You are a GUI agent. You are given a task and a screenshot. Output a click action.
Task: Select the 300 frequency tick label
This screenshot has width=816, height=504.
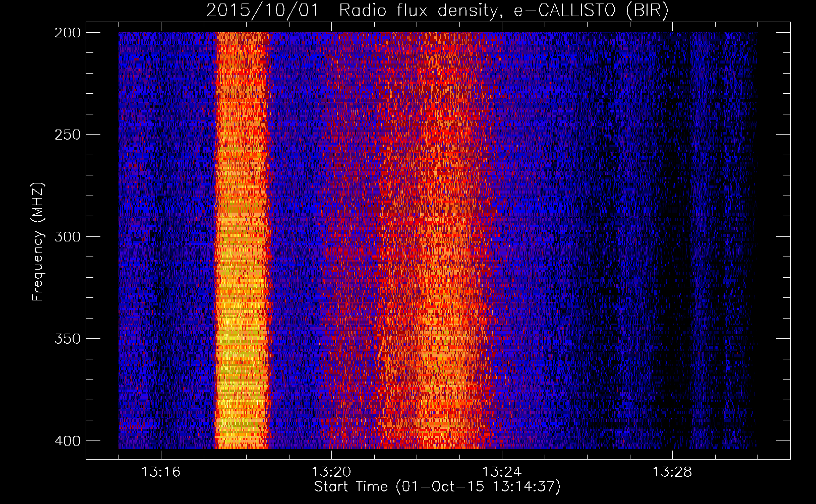click(67, 236)
